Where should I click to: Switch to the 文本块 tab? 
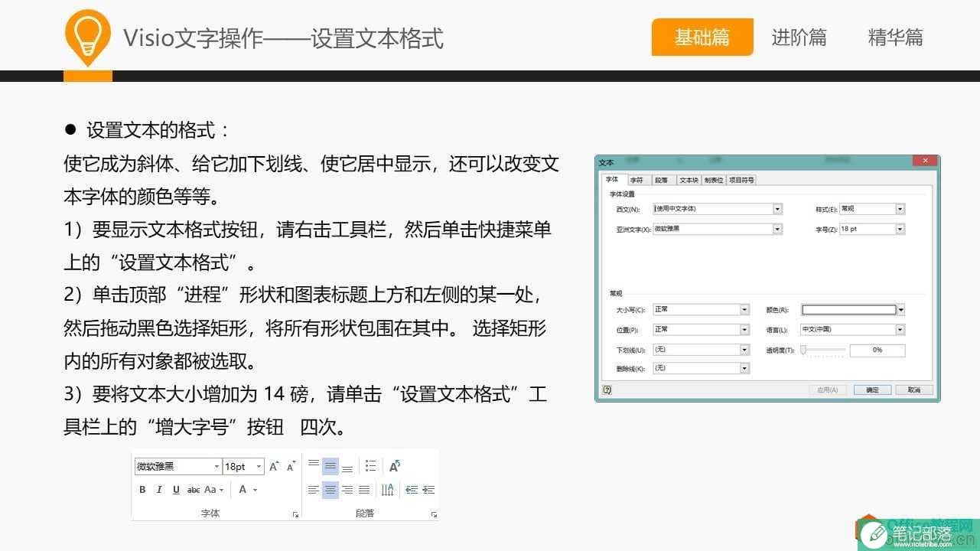pyautogui.click(x=689, y=181)
